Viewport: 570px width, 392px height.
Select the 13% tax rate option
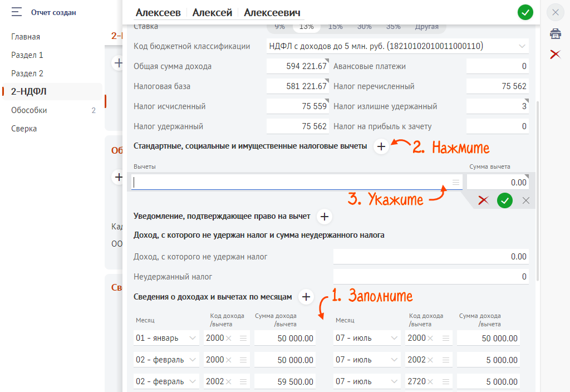point(306,26)
